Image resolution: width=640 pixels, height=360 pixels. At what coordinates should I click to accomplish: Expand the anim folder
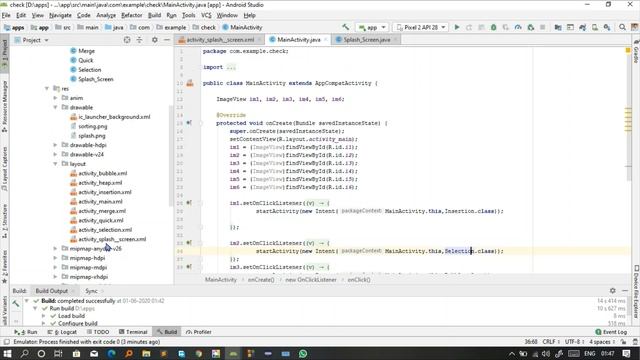[x=56, y=98]
